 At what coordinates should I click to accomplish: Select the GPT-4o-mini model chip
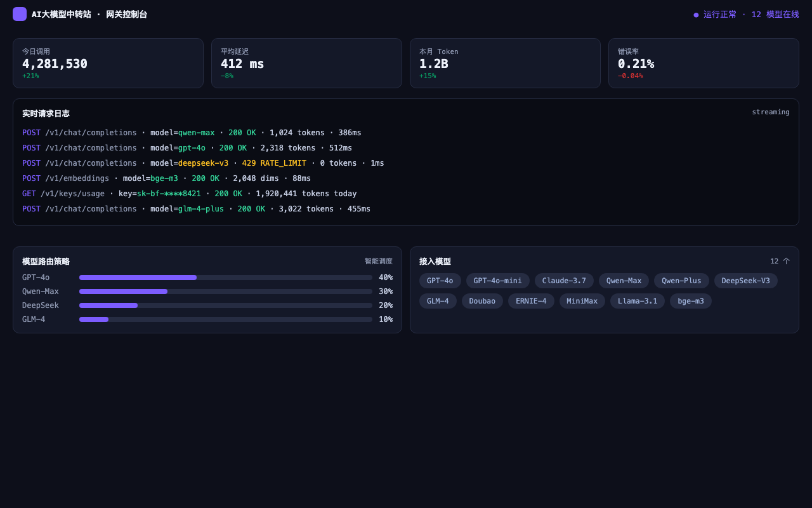pyautogui.click(x=498, y=281)
